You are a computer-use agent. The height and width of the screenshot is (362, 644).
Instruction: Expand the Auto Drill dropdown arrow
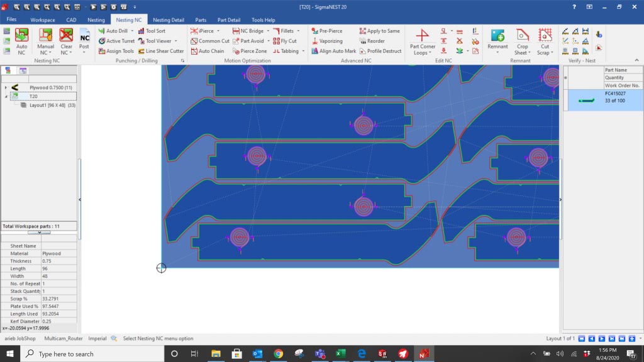[132, 31]
